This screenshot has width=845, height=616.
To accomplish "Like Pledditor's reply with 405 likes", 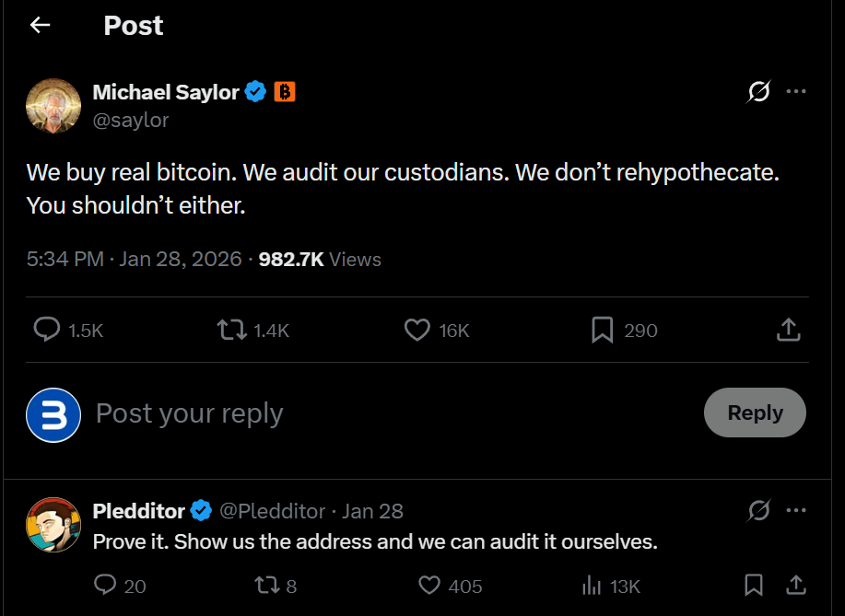I will (x=429, y=585).
